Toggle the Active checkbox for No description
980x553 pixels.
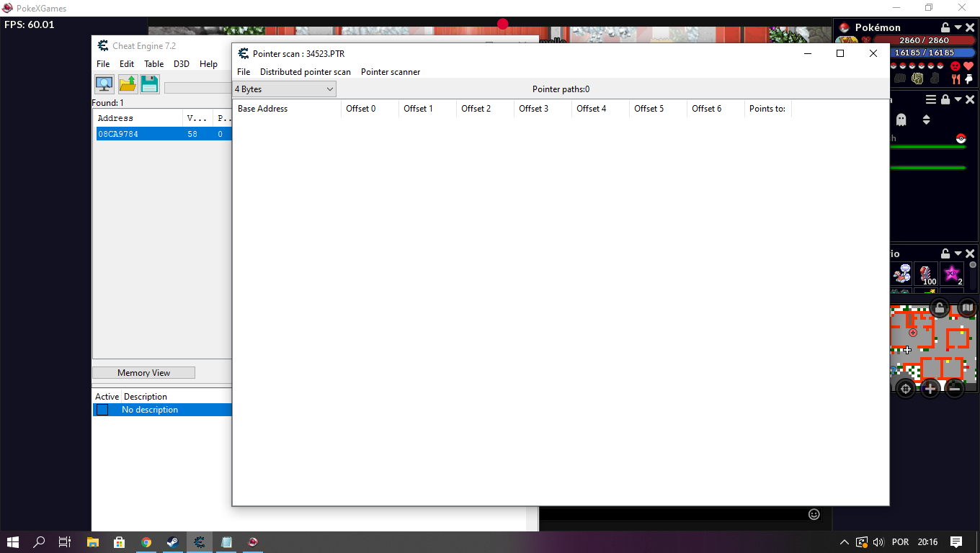point(102,410)
